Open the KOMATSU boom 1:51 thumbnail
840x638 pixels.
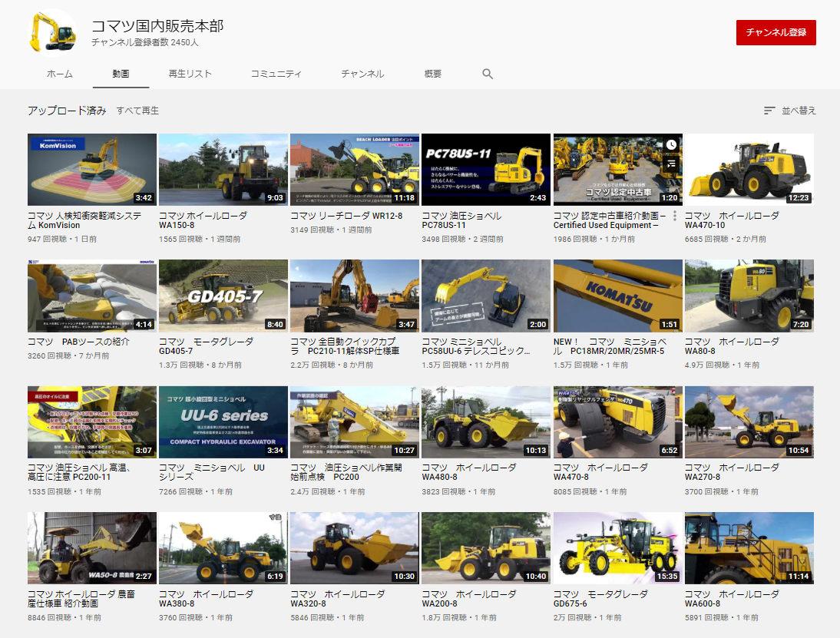tap(617, 296)
